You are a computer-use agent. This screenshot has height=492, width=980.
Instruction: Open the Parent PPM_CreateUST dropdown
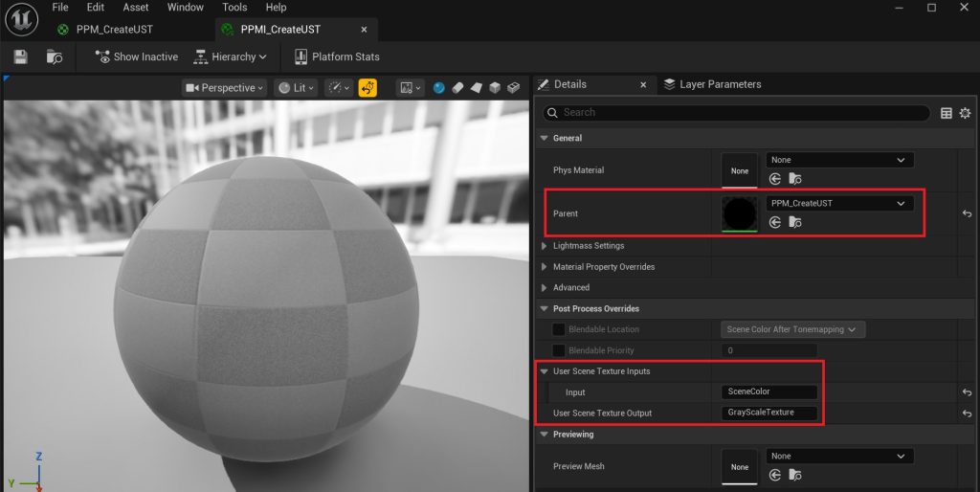pos(839,203)
